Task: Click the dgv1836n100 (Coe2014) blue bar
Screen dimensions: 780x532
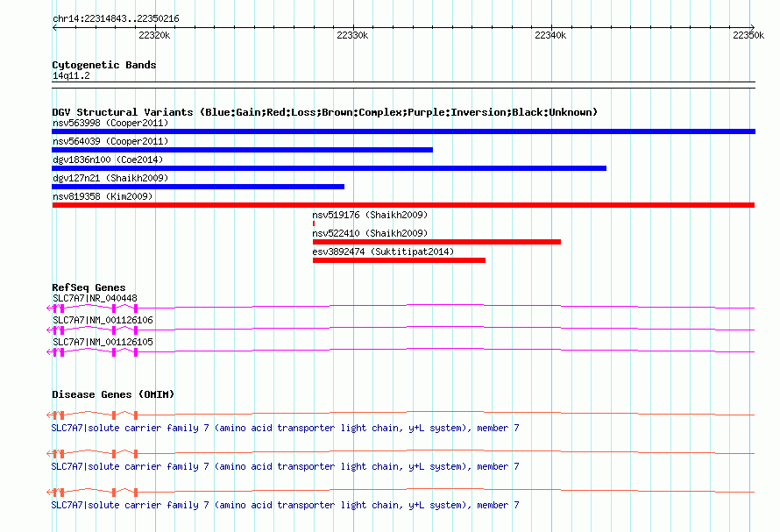Action: [329, 168]
